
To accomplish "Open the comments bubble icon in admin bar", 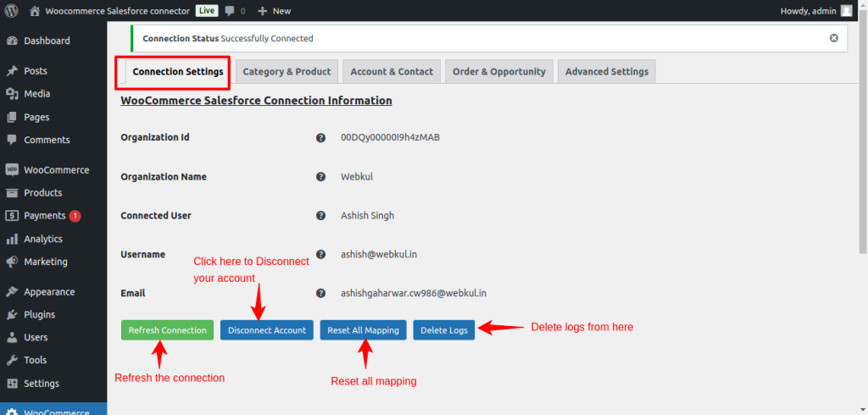I will (x=230, y=11).
